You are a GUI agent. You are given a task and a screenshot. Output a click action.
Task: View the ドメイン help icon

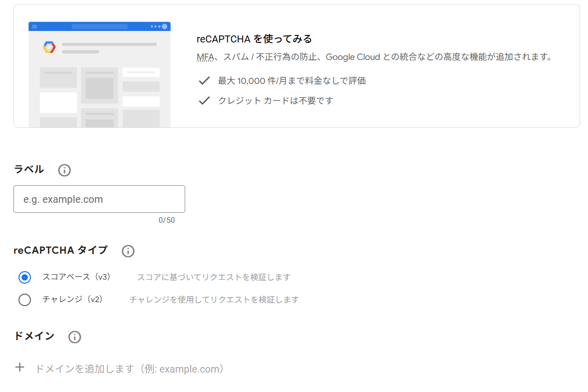(x=74, y=337)
